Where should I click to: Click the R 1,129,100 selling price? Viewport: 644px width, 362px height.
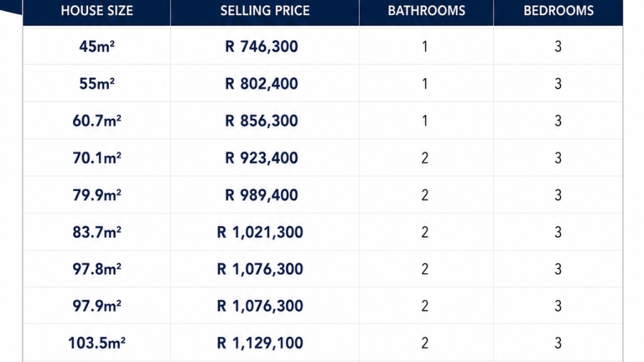pyautogui.click(x=260, y=343)
